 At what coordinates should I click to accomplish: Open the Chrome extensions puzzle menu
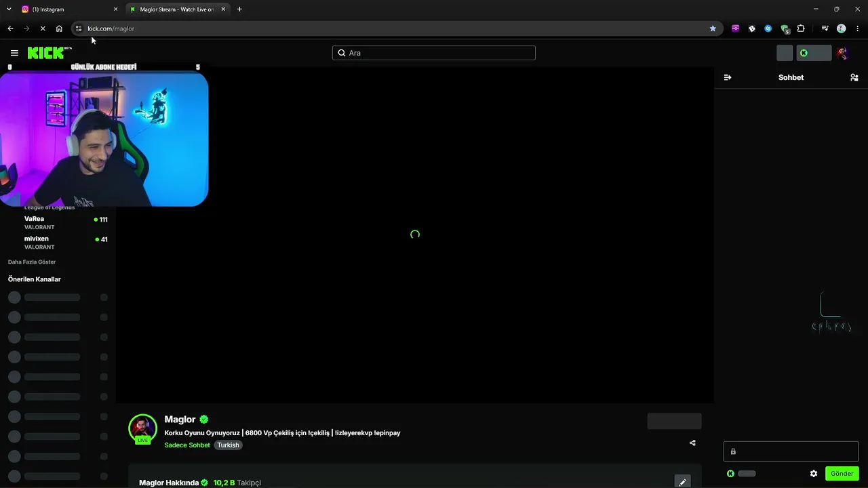801,28
